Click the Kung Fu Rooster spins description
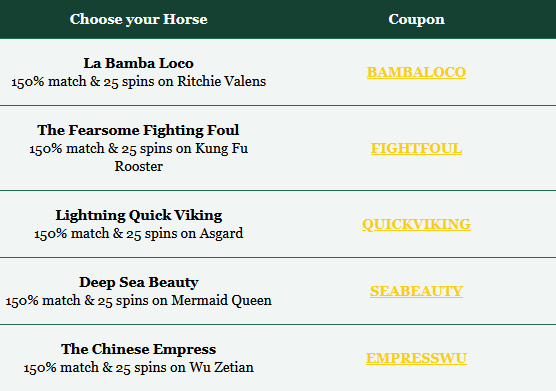 139,157
